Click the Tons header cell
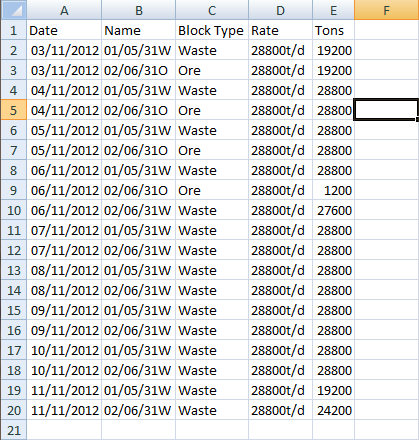 (333, 30)
